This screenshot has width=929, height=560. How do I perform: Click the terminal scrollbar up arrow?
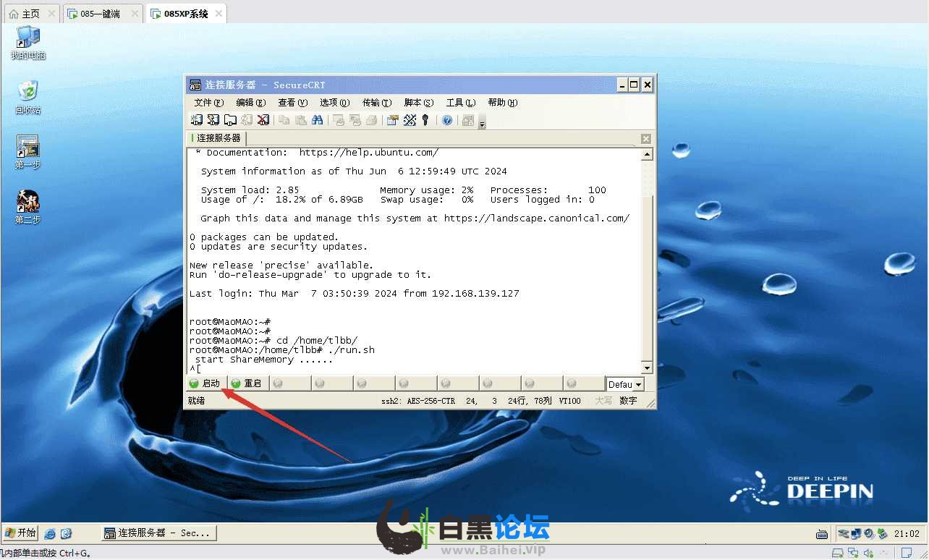click(647, 154)
